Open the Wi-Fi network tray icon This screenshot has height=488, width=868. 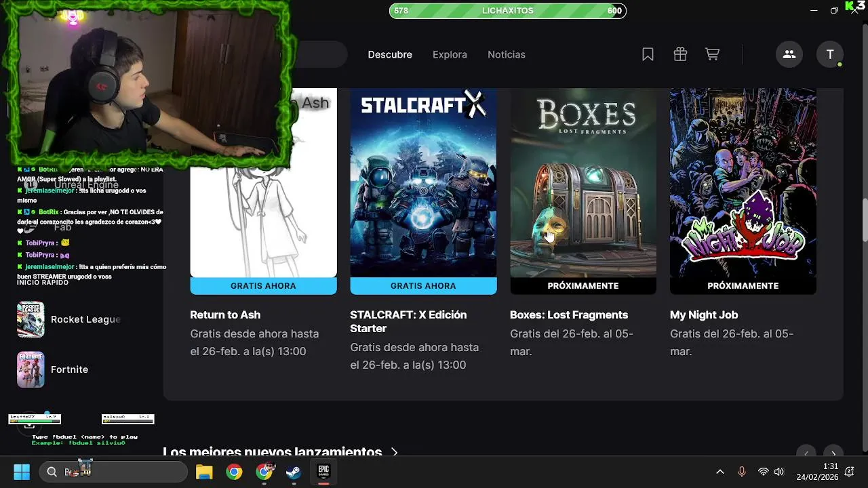click(764, 472)
